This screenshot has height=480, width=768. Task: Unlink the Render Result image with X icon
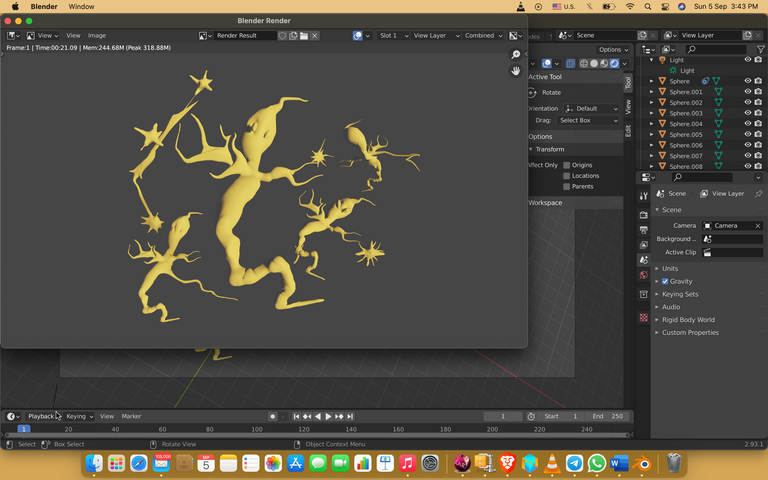(x=314, y=36)
